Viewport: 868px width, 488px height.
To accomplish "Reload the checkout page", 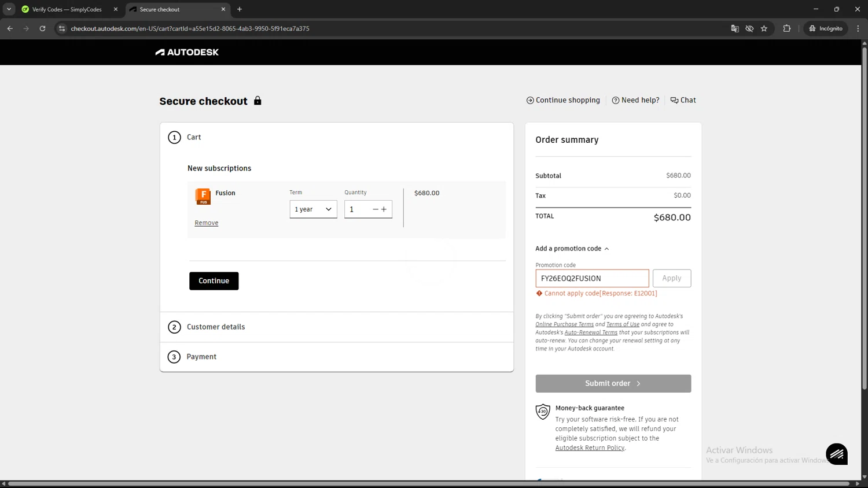I will click(x=42, y=28).
